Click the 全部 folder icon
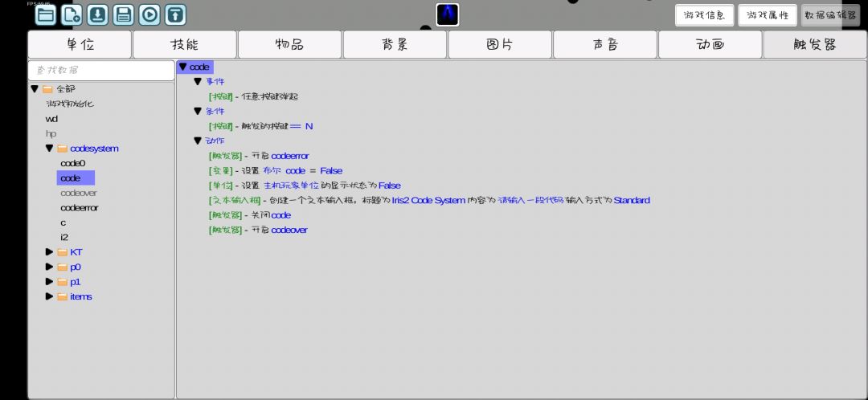Image resolution: width=868 pixels, height=400 pixels. 47,88
